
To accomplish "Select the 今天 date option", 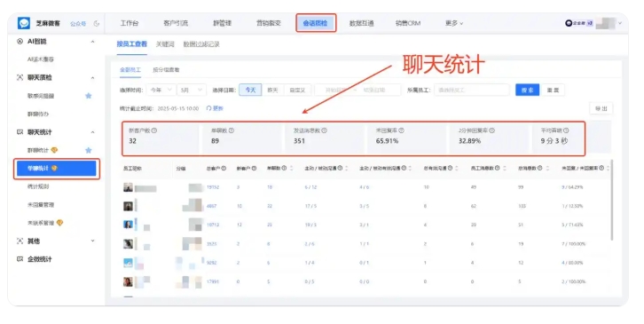I will point(250,90).
